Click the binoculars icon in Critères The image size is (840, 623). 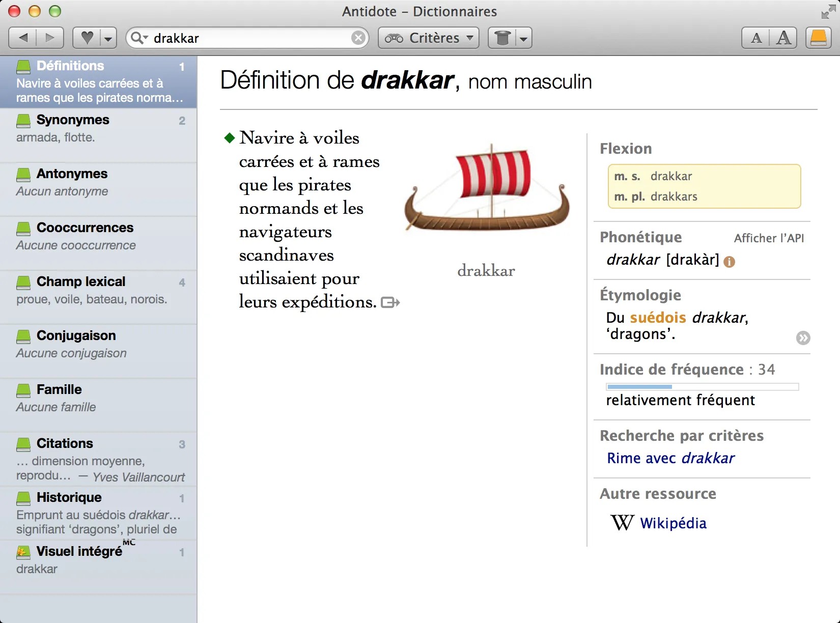click(x=394, y=38)
